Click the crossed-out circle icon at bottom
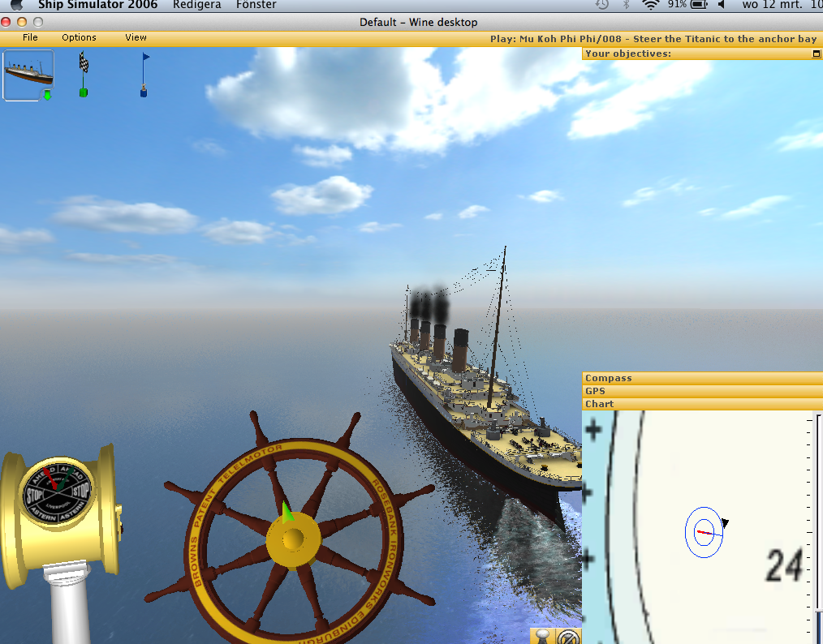Image resolution: width=823 pixels, height=644 pixels. point(569,636)
